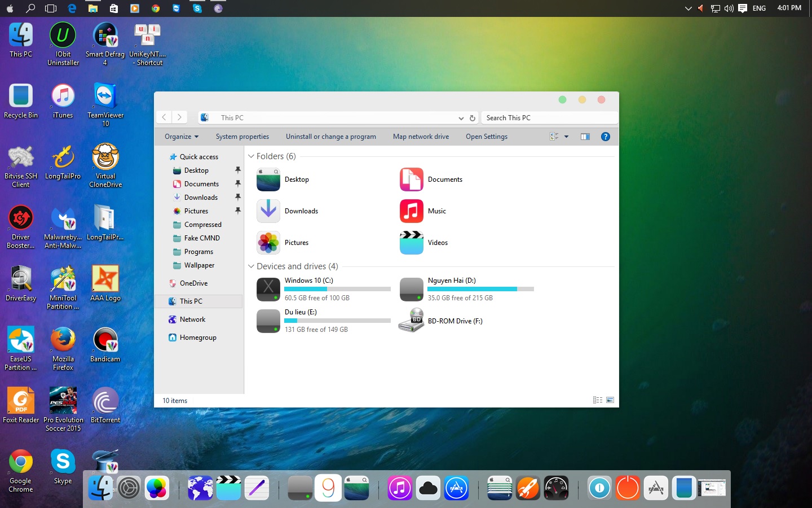Click Open Settings in toolbar
812x508 pixels.
pyautogui.click(x=487, y=137)
